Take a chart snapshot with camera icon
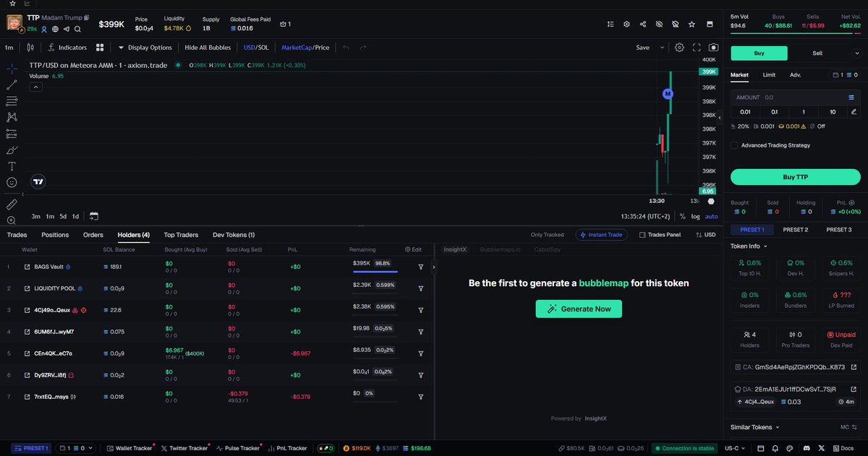 click(x=713, y=48)
